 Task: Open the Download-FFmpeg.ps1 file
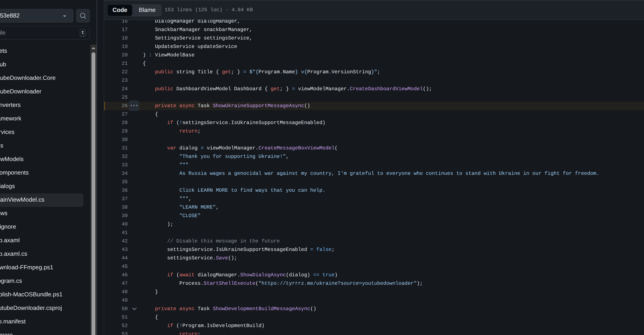(x=27, y=267)
